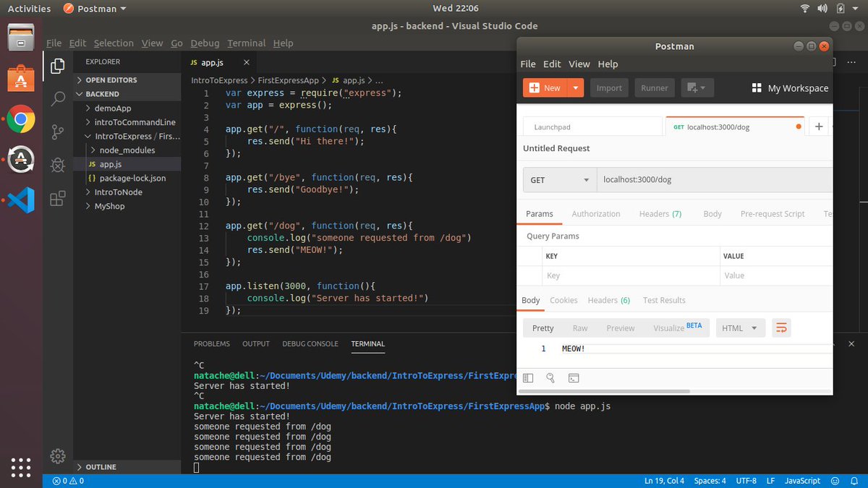Open the Files launcher in Ubuntu dock
Viewport: 868px width, 488px height.
[x=21, y=36]
